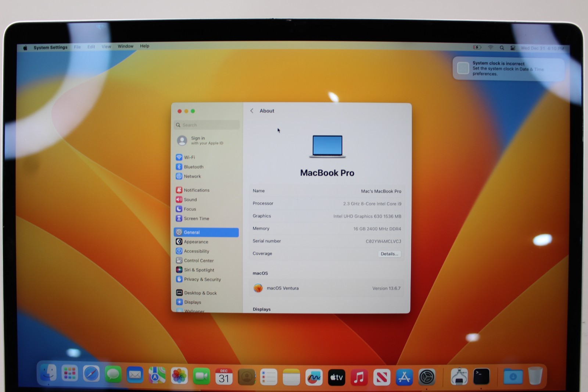Select Appearance in sidebar
The width and height of the screenshot is (588, 392).
[x=206, y=242]
